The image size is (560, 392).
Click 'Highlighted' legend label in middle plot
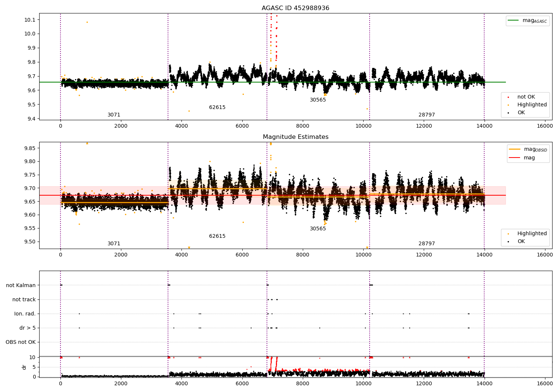point(532,234)
